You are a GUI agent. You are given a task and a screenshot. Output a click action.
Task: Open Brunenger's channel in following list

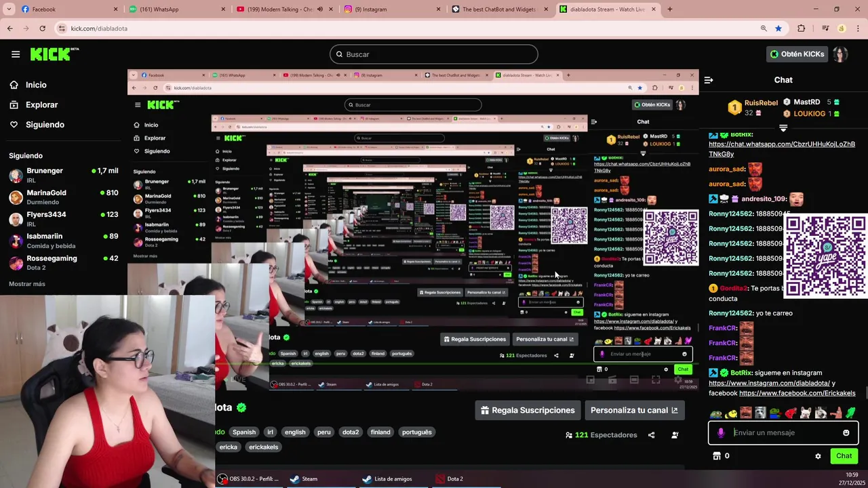pyautogui.click(x=63, y=175)
